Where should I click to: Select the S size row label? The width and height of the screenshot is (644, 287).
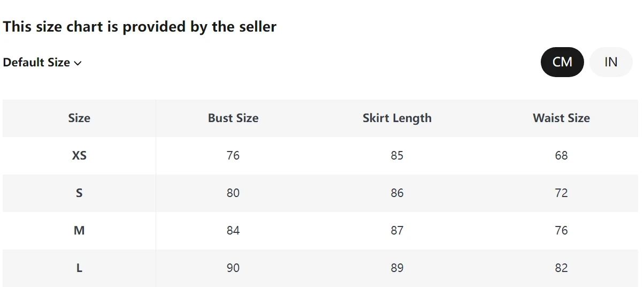pyautogui.click(x=79, y=193)
